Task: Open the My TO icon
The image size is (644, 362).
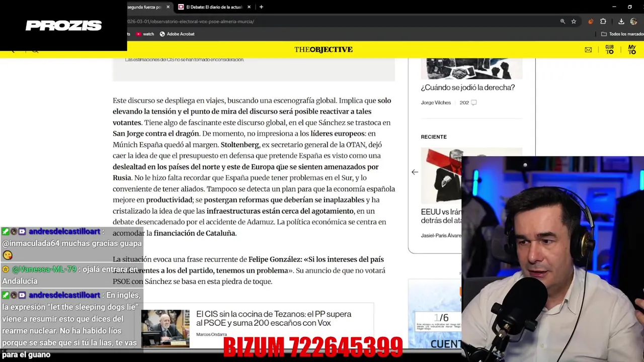Action: (x=632, y=50)
